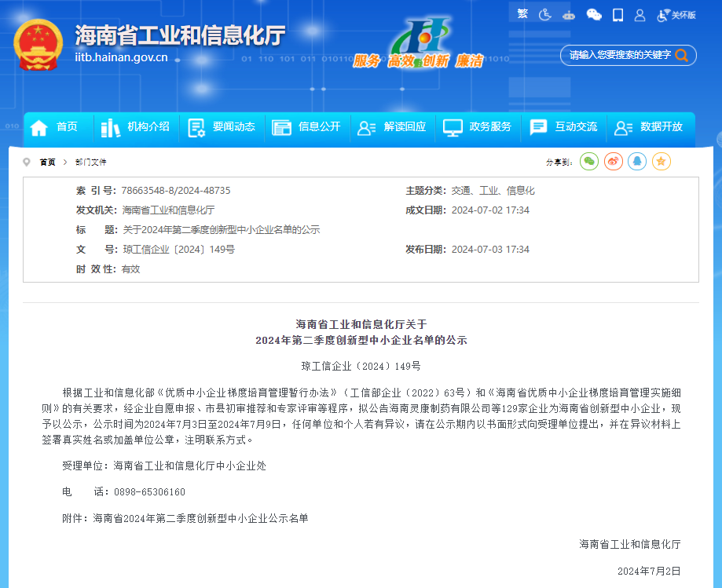Click 首页 breadcrumb link
Screen dimensions: 722x588
pos(48,163)
